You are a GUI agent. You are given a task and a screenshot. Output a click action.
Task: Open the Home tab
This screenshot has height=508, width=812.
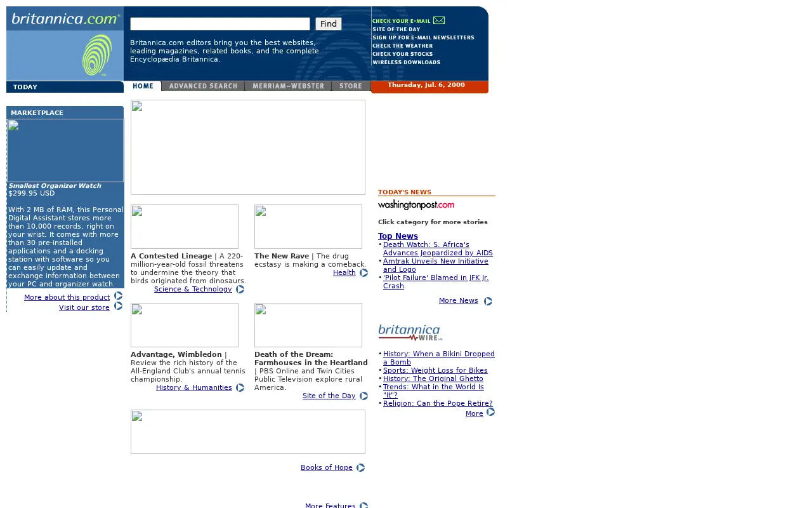tap(143, 86)
